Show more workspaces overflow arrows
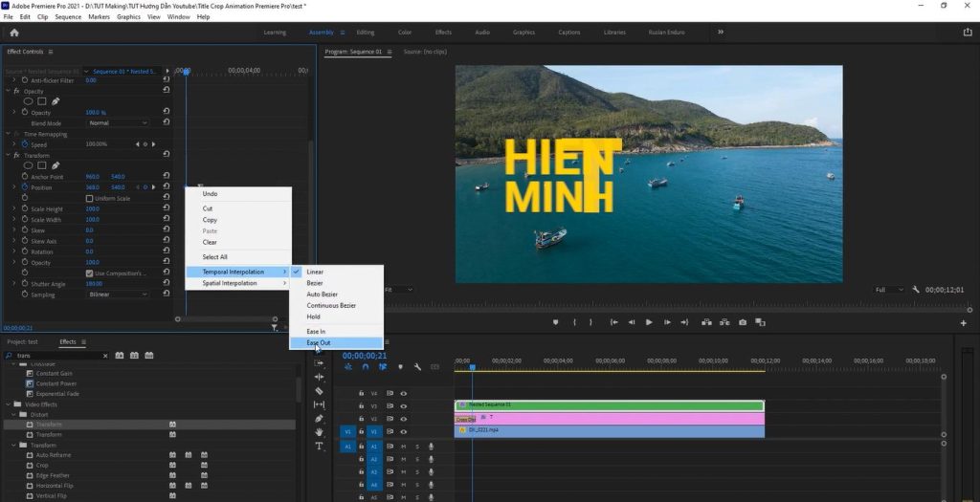The height and width of the screenshot is (502, 980). [720, 32]
